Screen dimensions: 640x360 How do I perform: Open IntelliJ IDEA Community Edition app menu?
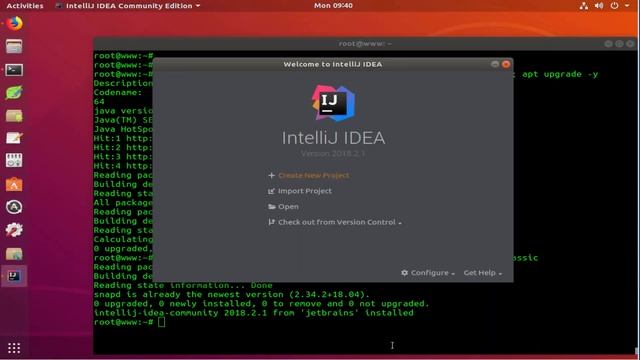[128, 6]
